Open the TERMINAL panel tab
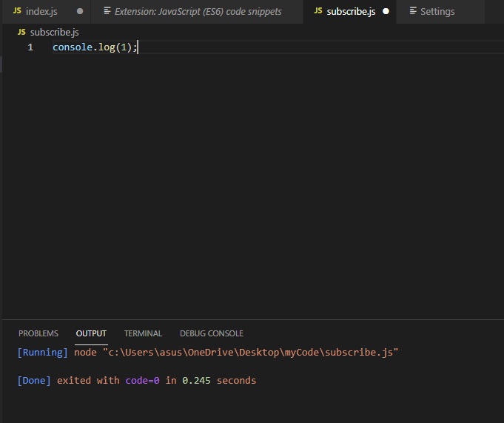Image resolution: width=504 pixels, height=423 pixels. click(x=143, y=333)
